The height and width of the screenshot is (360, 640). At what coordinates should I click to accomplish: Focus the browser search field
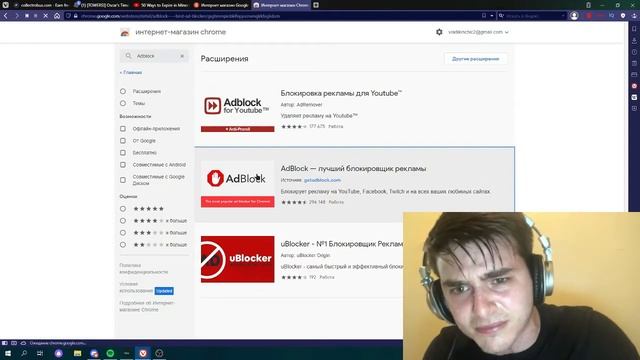tap(533, 16)
